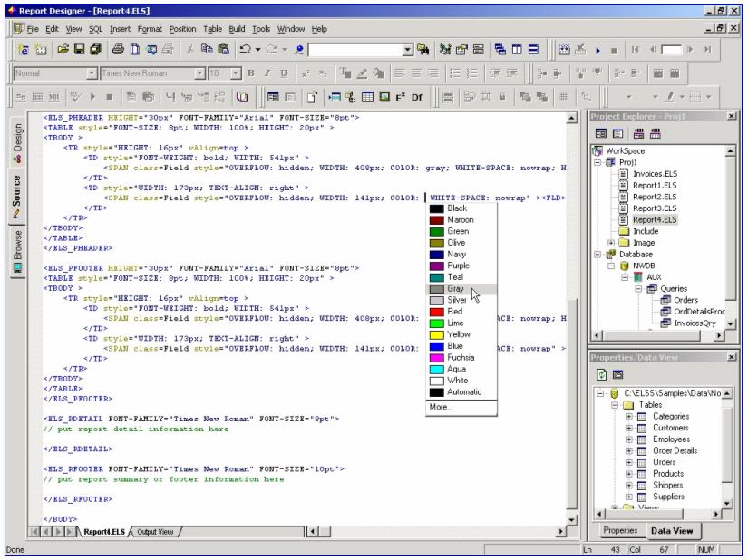Open the Window menu
The height and width of the screenshot is (560, 748).
(x=291, y=29)
